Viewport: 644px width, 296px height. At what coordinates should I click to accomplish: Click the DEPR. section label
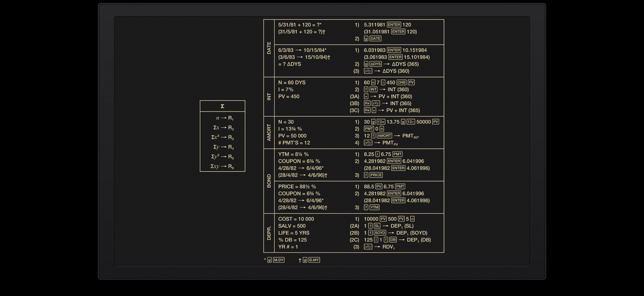269,233
